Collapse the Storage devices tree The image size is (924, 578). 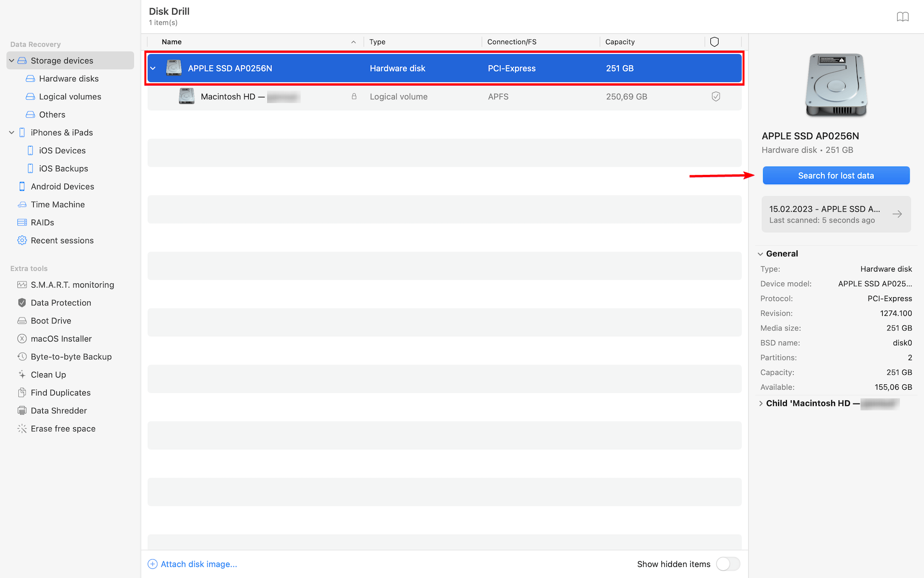pos(11,60)
